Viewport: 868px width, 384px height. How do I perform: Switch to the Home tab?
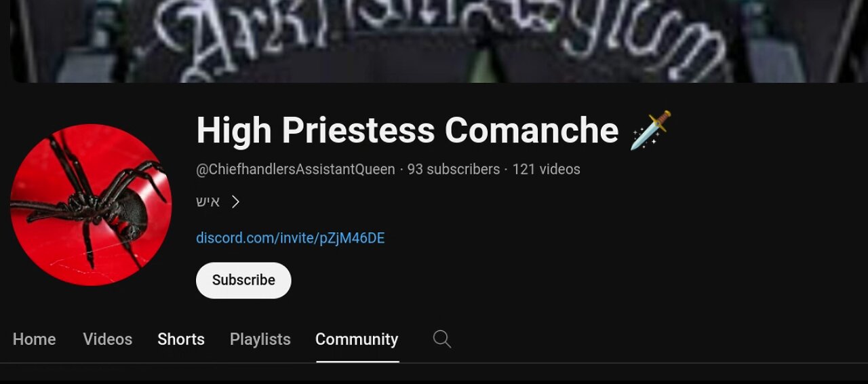point(35,339)
